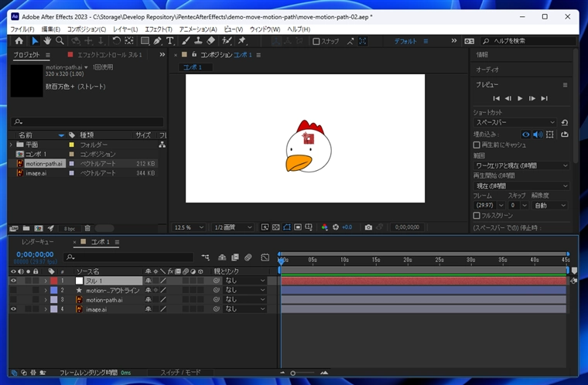Check the 再生前にキャッシュ checkbox
This screenshot has width=588, height=385.
[477, 145]
